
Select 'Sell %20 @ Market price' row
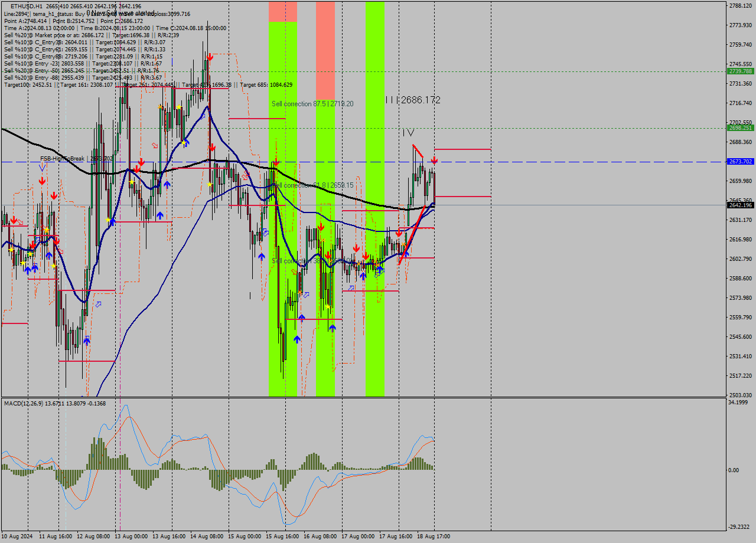(92, 35)
